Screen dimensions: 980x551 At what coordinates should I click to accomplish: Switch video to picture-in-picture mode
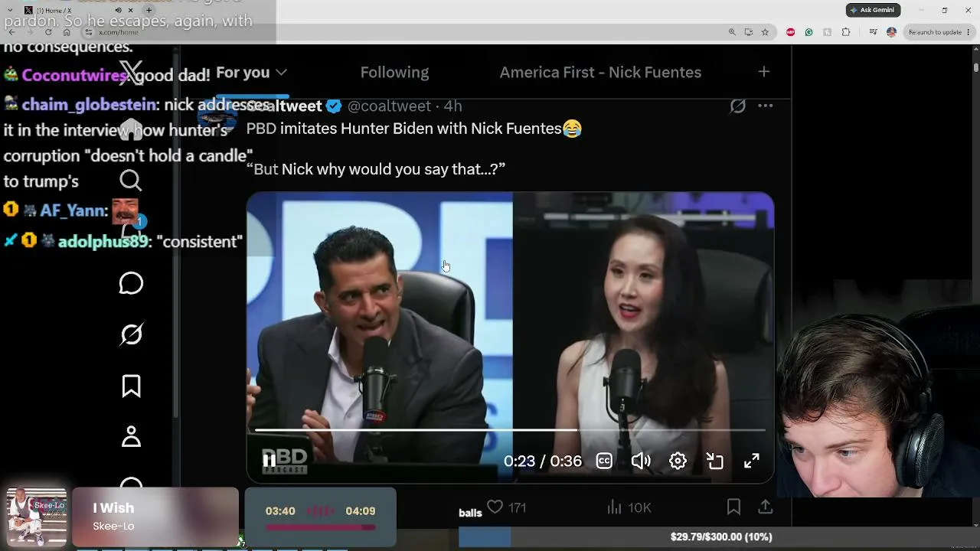tap(714, 461)
